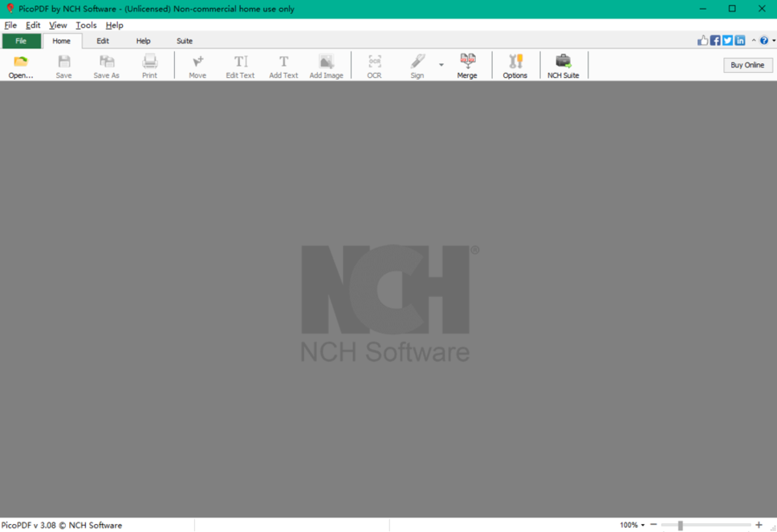Viewport: 777px width, 532px height.
Task: Click the Open folder icon
Action: pyautogui.click(x=21, y=62)
